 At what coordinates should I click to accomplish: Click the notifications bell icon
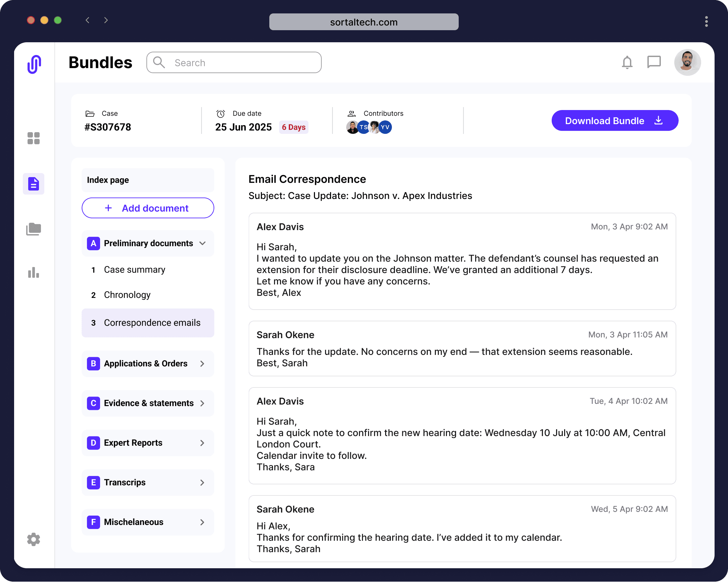click(627, 62)
